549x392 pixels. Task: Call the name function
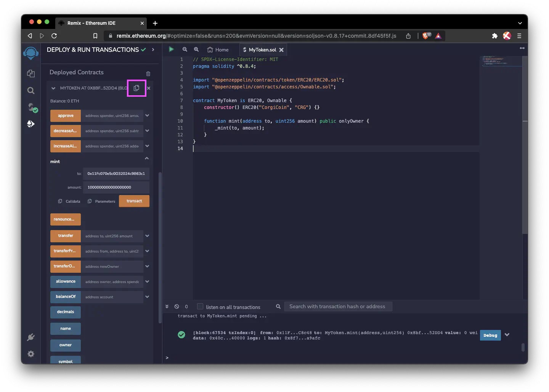point(66,328)
